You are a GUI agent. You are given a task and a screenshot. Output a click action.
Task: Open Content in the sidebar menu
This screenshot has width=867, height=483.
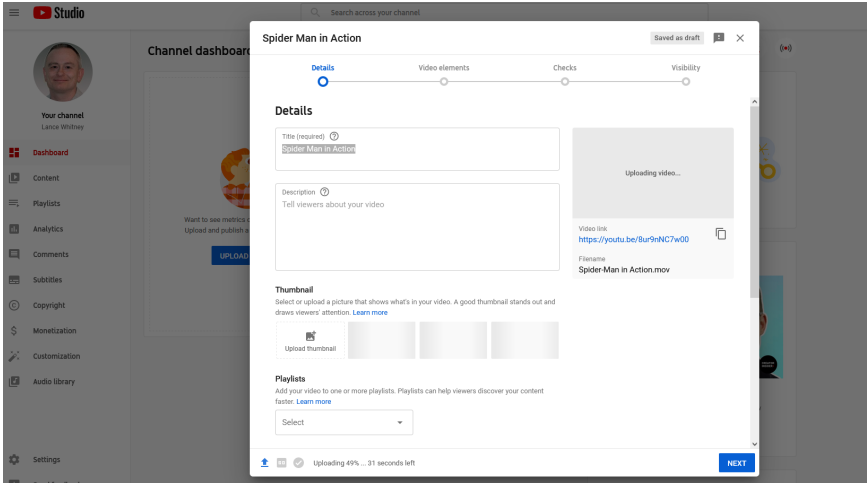coord(46,178)
